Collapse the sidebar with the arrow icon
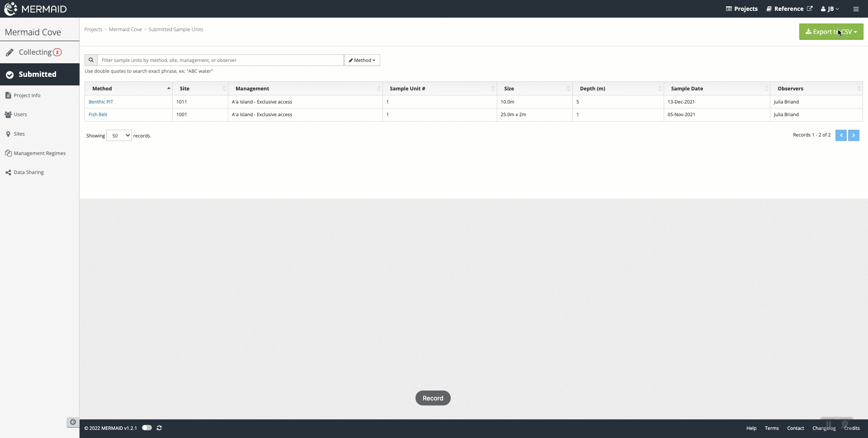The image size is (868, 438). click(x=73, y=422)
